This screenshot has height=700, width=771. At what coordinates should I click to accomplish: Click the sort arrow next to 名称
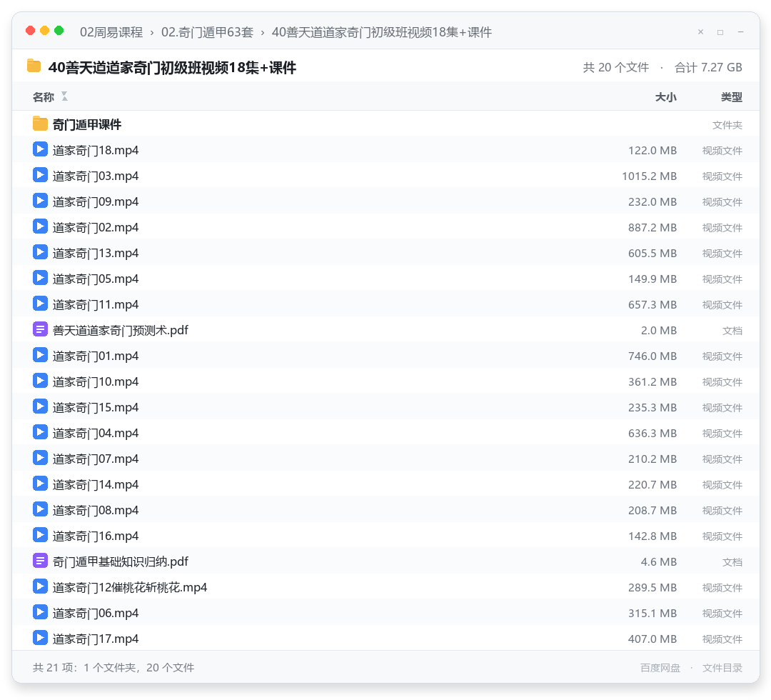[x=64, y=96]
